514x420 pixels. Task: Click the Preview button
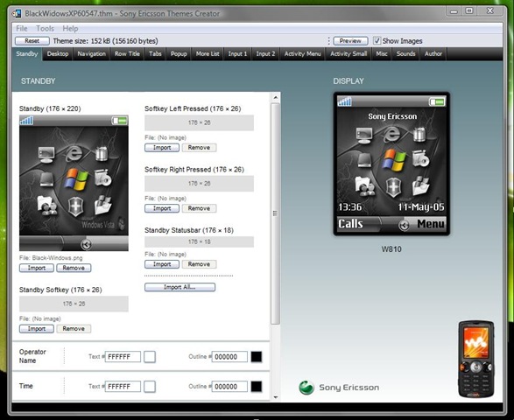click(350, 41)
